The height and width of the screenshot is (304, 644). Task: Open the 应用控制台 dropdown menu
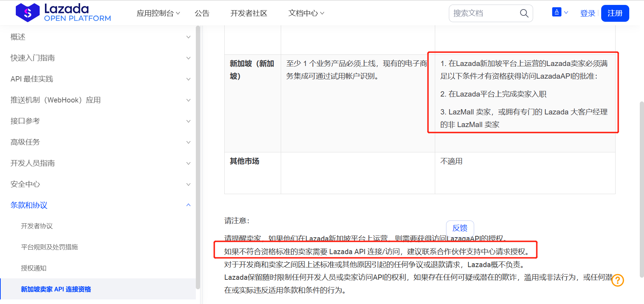(x=158, y=13)
